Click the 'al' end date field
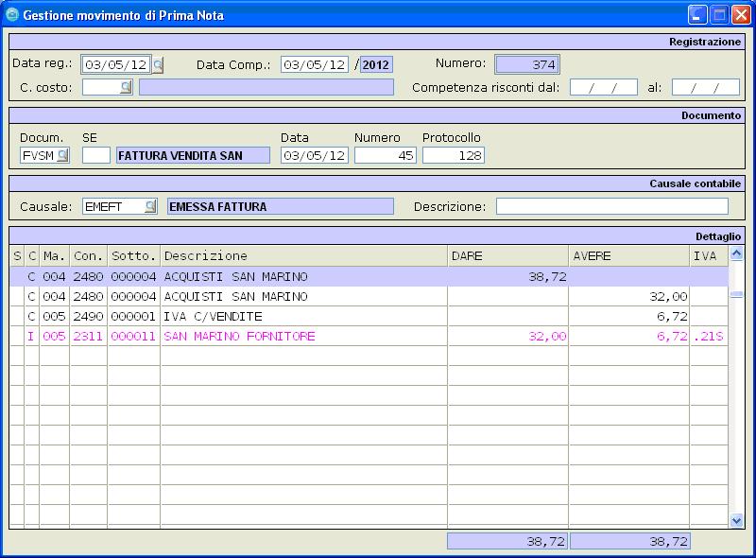The image size is (756, 558). pyautogui.click(x=705, y=87)
